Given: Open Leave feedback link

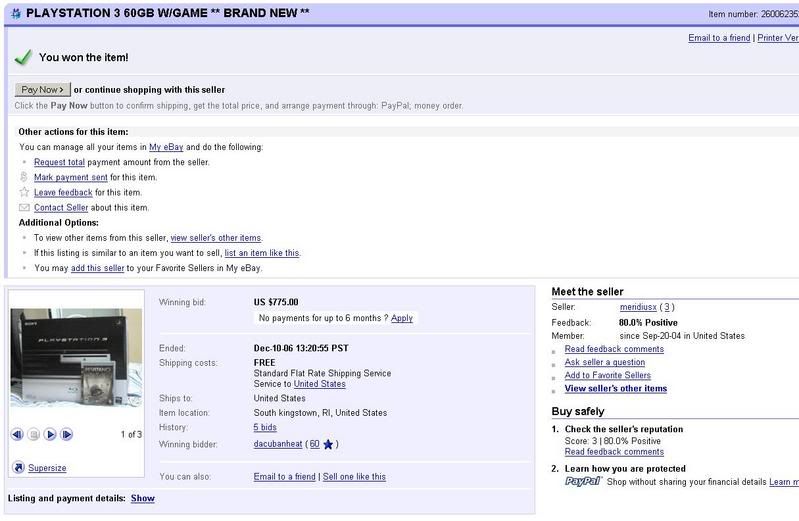Looking at the screenshot, I should (x=63, y=193).
